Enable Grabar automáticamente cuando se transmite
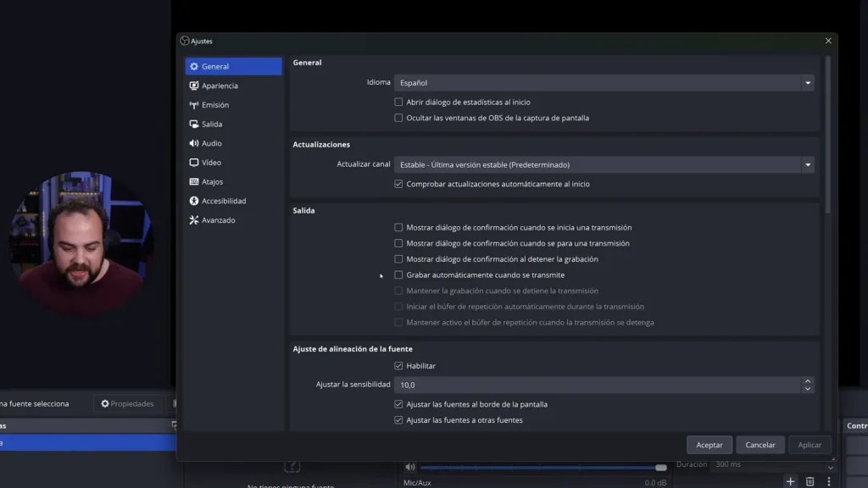868x488 pixels. coord(398,274)
